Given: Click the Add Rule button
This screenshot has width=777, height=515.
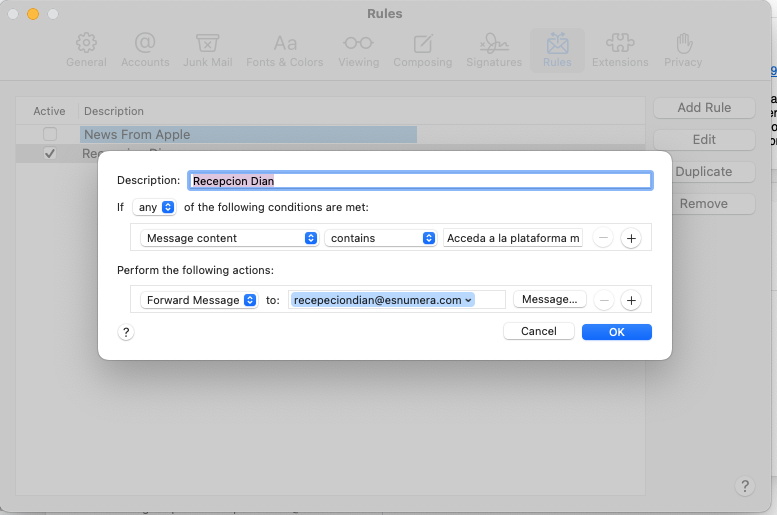Looking at the screenshot, I should (x=704, y=108).
